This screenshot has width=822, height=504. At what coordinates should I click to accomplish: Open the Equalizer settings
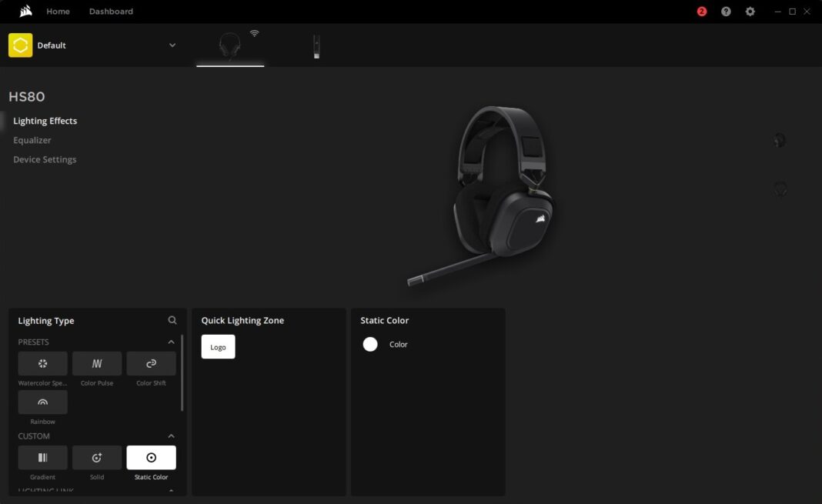tap(32, 140)
